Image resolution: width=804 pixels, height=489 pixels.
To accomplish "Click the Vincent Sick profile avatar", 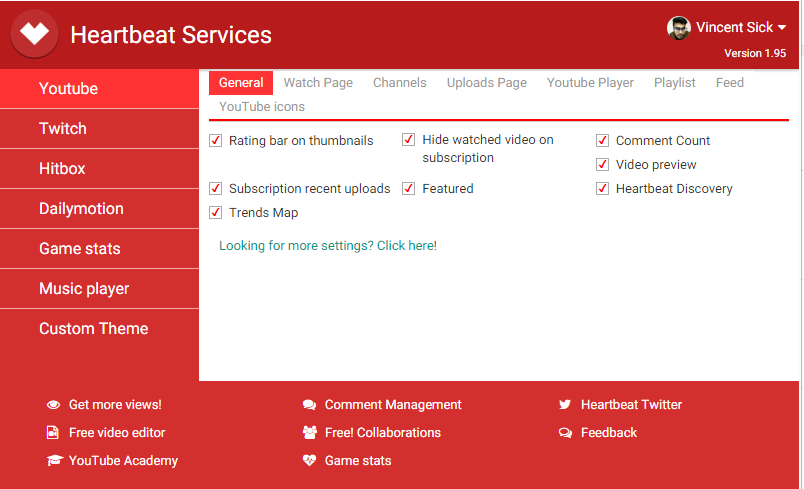I will click(678, 28).
